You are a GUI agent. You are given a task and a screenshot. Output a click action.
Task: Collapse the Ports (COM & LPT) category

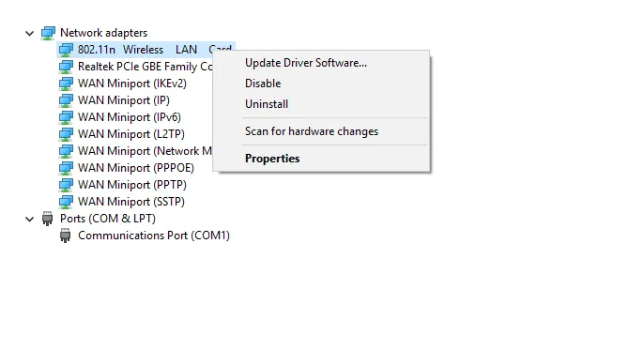30,220
